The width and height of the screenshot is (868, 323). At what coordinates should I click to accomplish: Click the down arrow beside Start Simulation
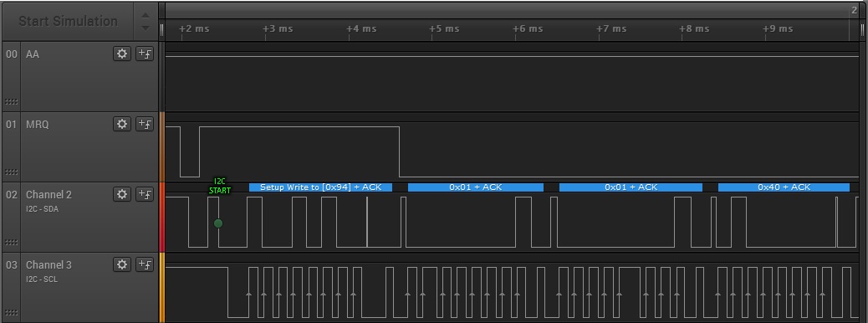click(145, 28)
